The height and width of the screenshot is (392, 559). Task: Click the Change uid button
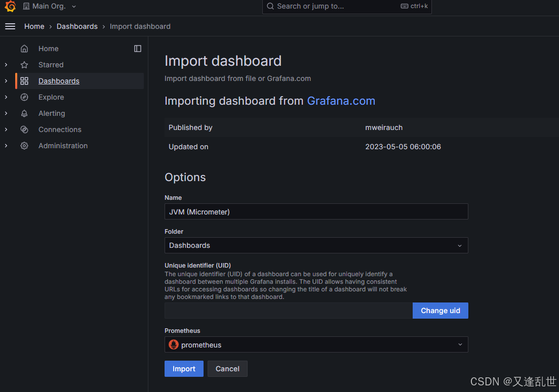(441, 311)
